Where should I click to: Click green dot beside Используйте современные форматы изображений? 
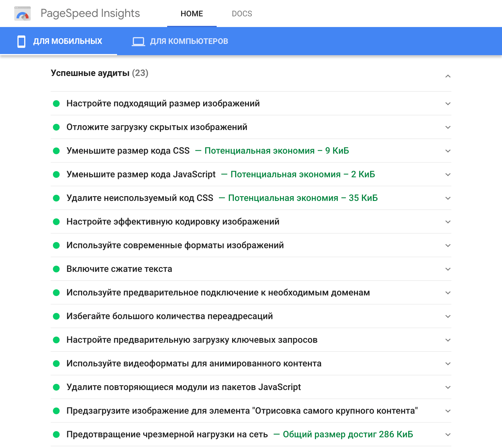click(56, 245)
